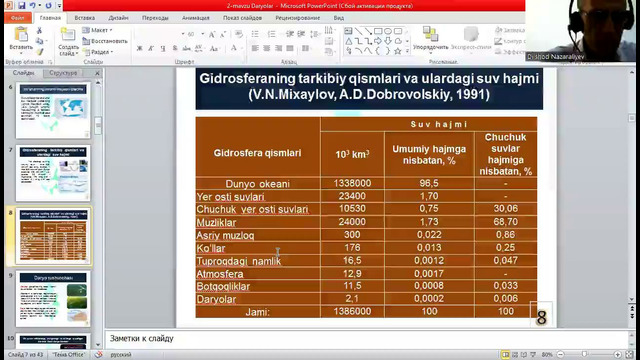Select the text box shape in shapes gallery
The height and width of the screenshot is (360, 640).
348,31
